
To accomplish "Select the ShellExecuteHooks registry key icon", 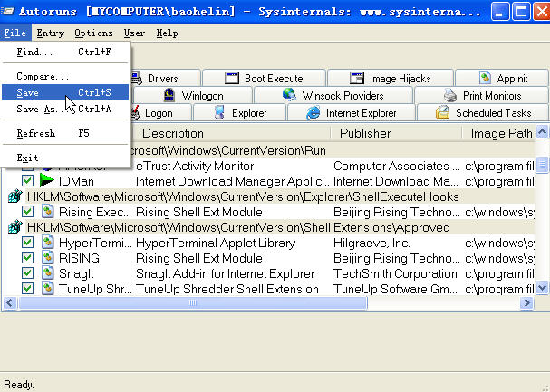I will pyautogui.click(x=14, y=196).
